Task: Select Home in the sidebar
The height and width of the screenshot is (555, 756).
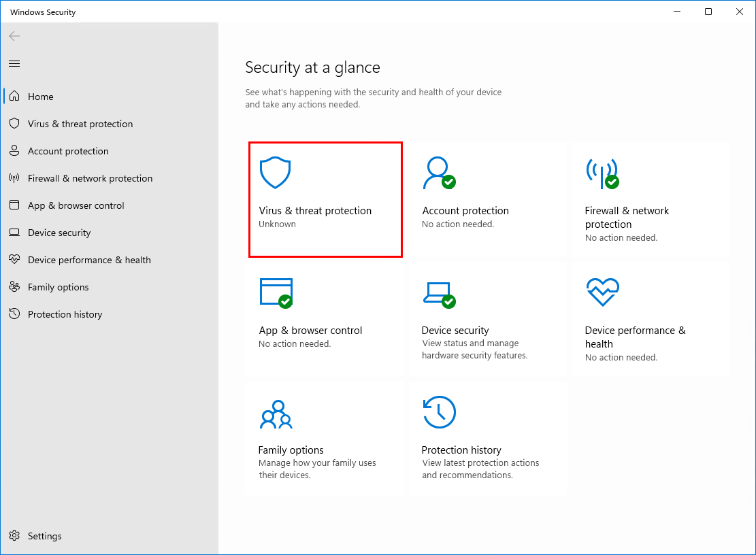Action: pos(41,97)
